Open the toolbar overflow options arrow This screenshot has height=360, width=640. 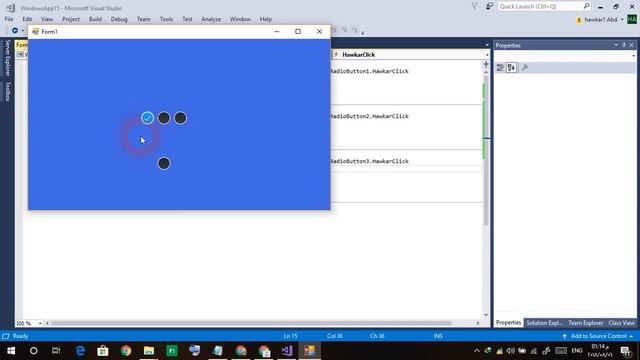(362, 32)
